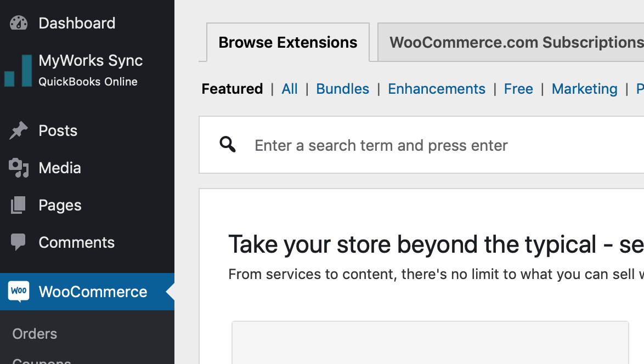Filter extensions by Marketing

(584, 89)
